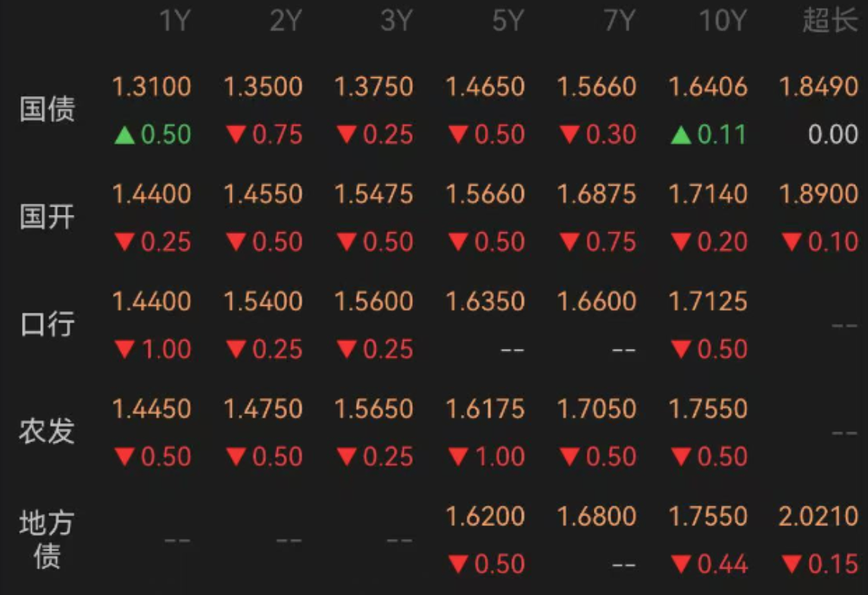
Task: Select the 超长 column header
Action: 830,21
